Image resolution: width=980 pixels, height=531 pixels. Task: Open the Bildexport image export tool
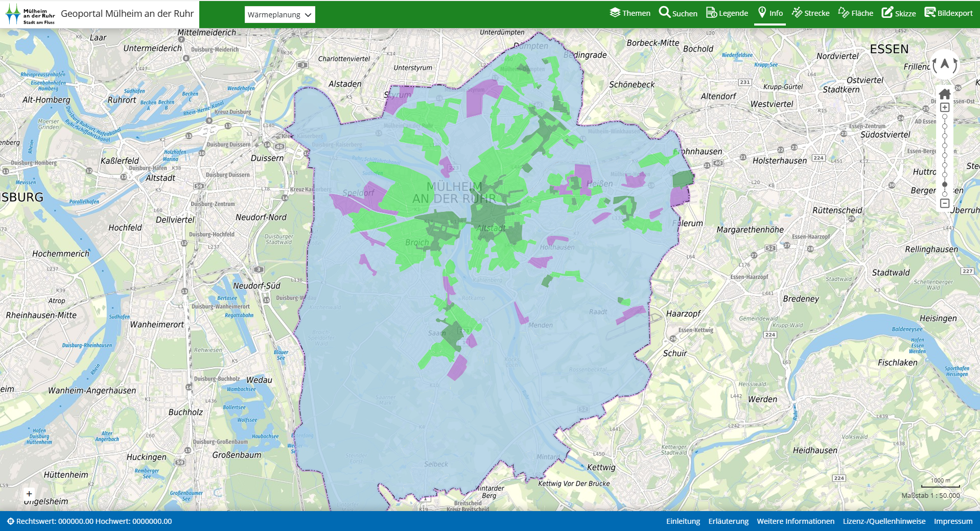coord(948,13)
